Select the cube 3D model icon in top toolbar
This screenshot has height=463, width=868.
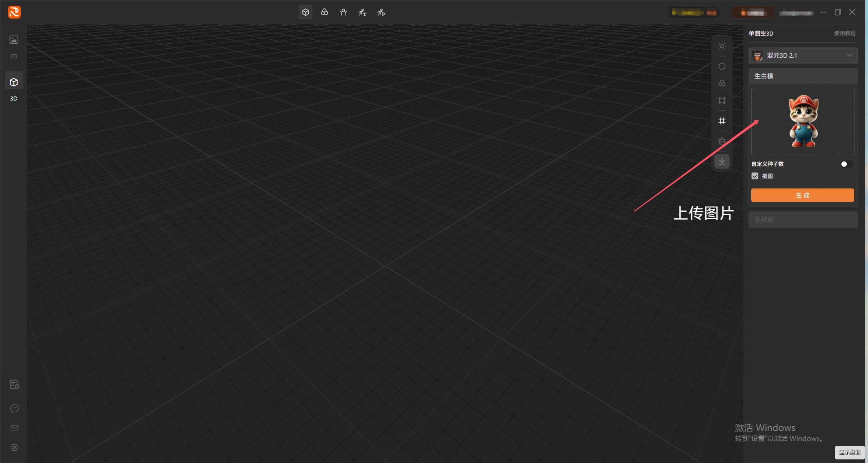point(306,12)
